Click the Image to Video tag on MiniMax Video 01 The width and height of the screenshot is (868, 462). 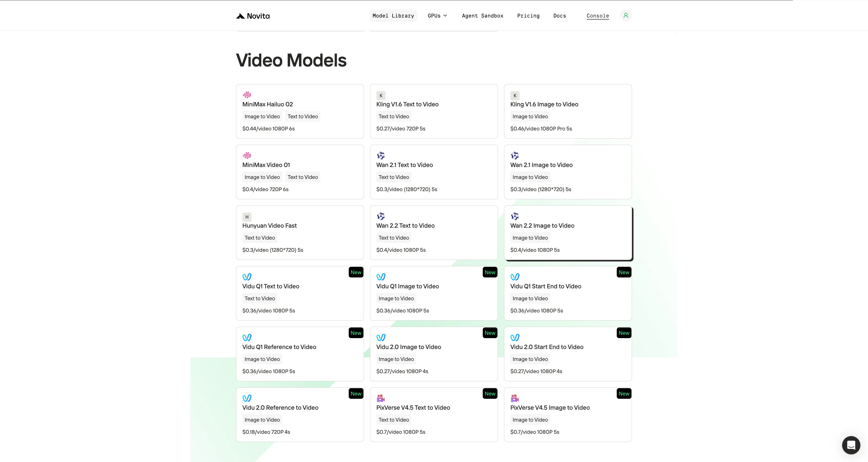[x=262, y=177]
